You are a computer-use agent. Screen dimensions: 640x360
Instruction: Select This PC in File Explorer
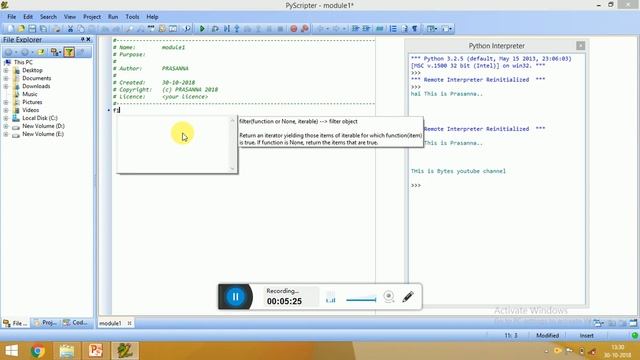click(23, 62)
